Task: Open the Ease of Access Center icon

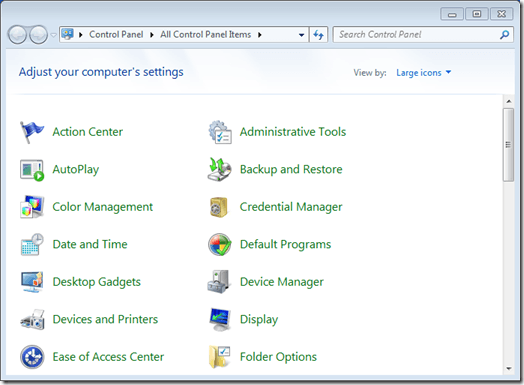Action: click(x=32, y=357)
